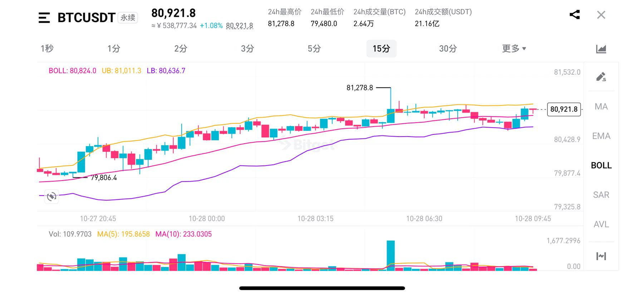Click the UB: 81,011.3 legend
The height and width of the screenshot is (296, 644).
point(122,71)
